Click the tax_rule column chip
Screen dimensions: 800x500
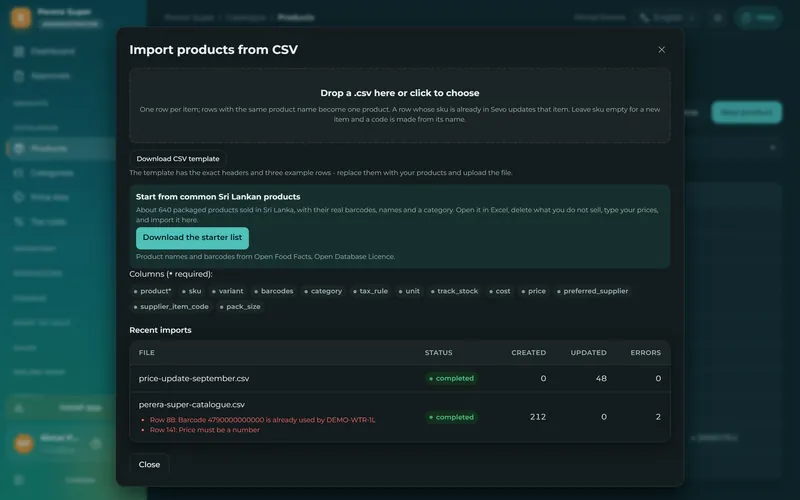click(x=370, y=291)
